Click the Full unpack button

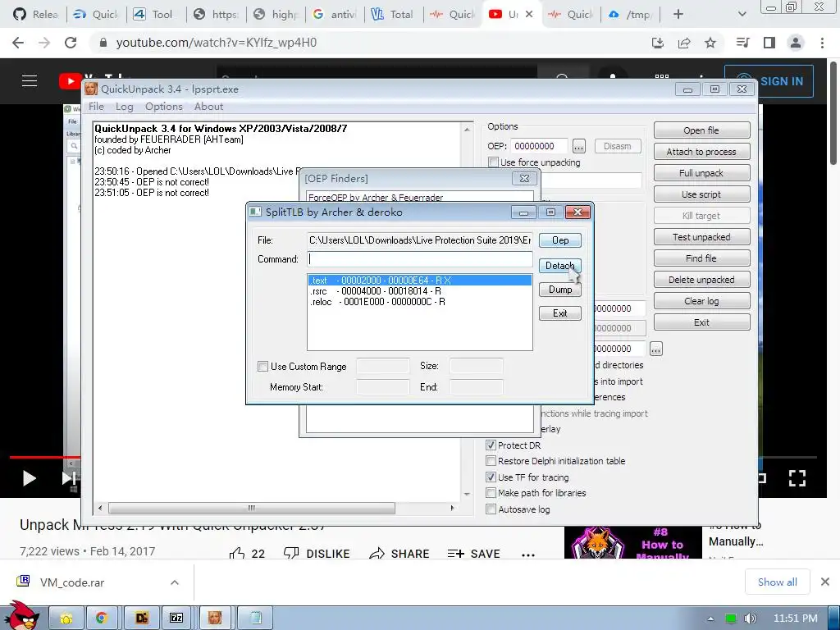click(702, 173)
